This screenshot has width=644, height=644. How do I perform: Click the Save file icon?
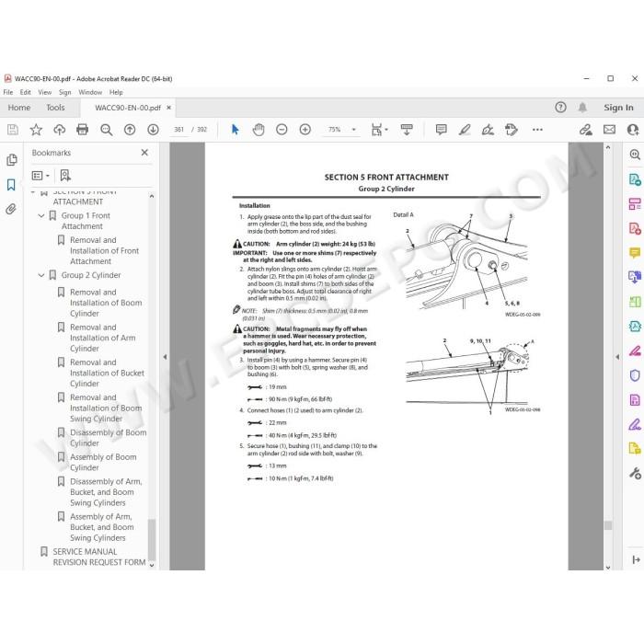point(13,130)
